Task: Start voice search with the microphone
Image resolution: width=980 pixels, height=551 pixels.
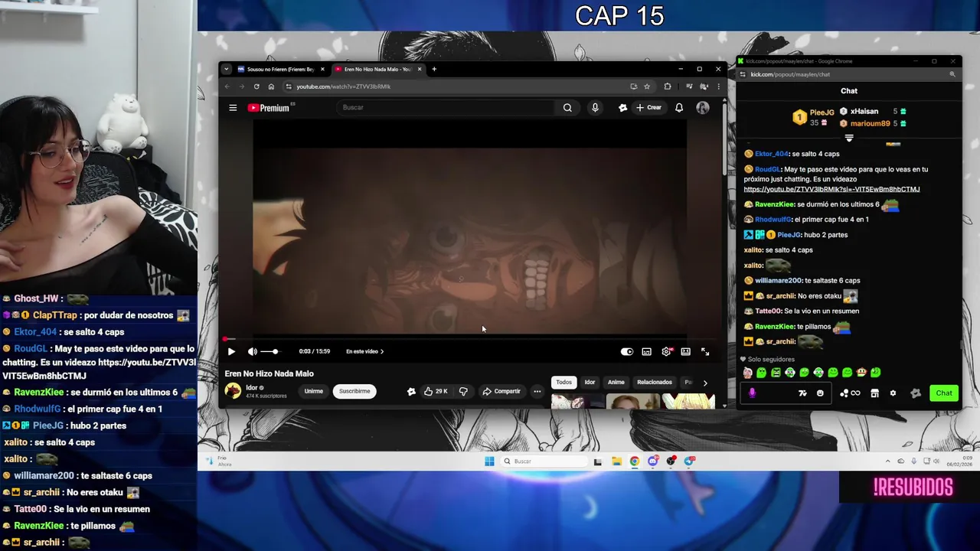Action: [x=595, y=108]
